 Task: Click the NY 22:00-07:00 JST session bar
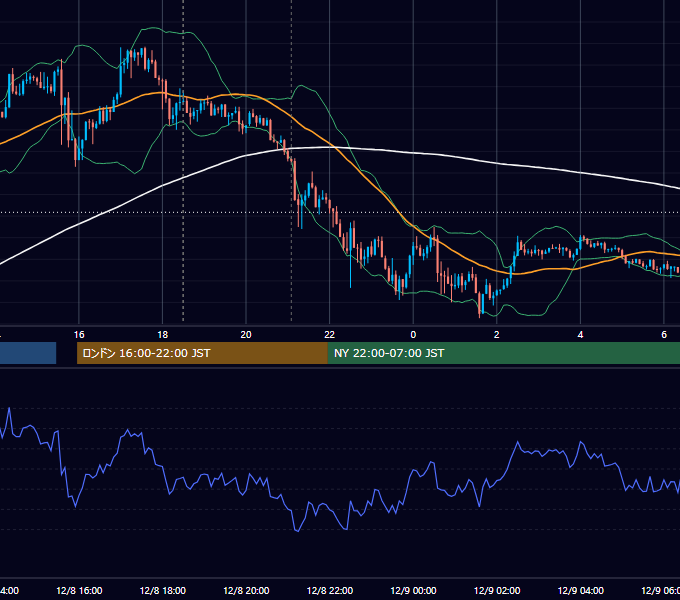(x=503, y=353)
